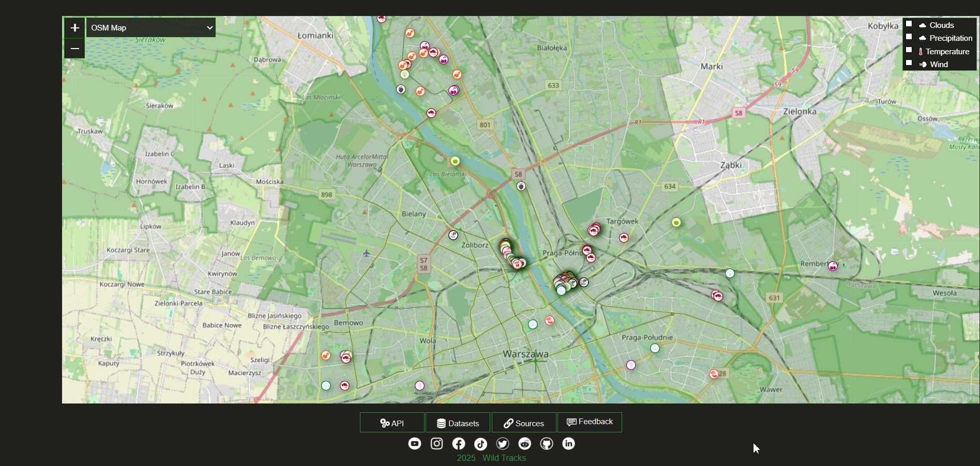Open the LinkedIn social icon
This screenshot has height=466, width=980.
pos(568,443)
